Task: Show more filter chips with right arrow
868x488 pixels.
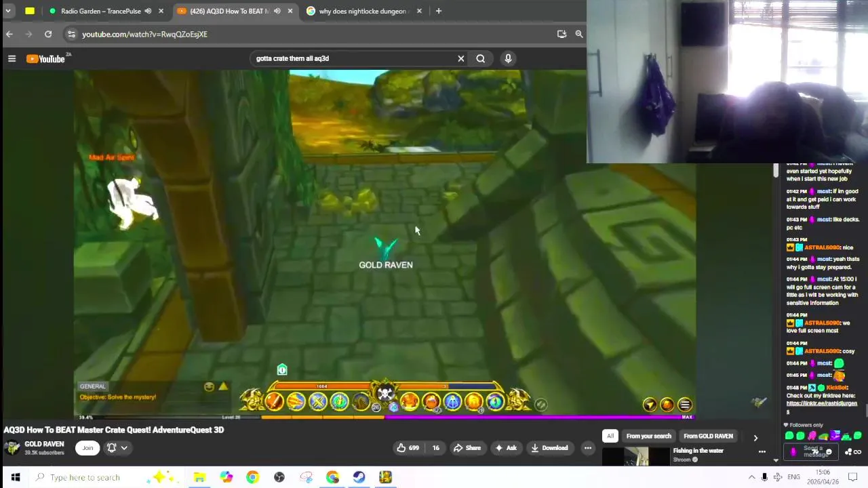Action: (755, 438)
